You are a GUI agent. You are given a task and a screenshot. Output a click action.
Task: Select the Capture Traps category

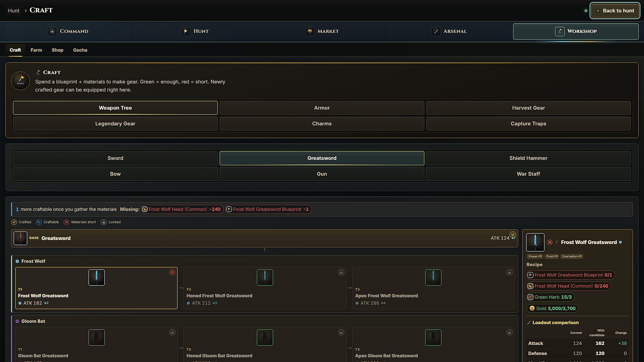click(528, 124)
